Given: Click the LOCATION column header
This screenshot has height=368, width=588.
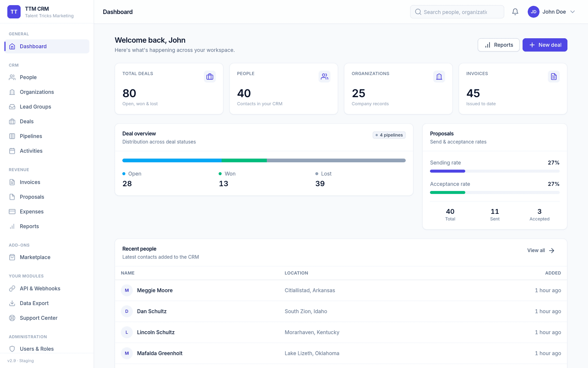Looking at the screenshot, I should (x=297, y=273).
